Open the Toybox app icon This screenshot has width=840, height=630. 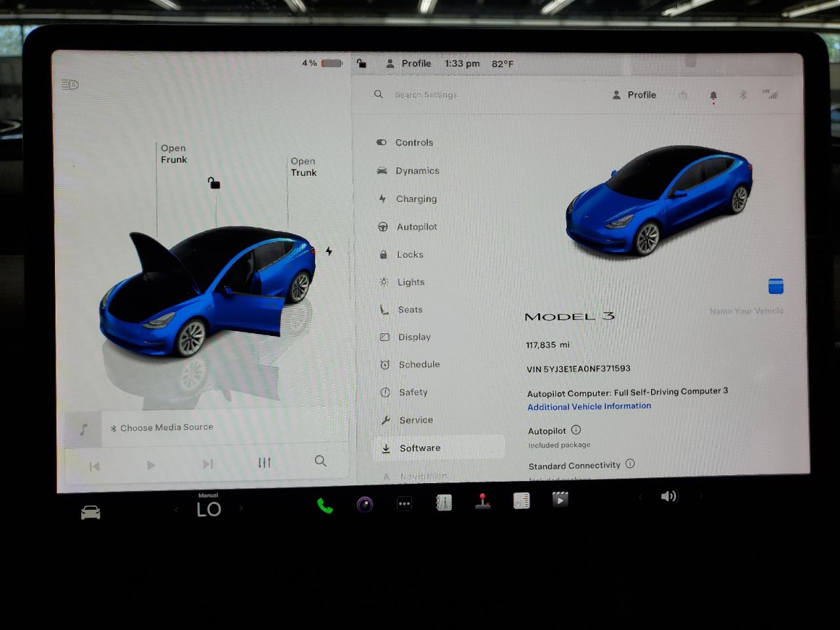coord(521,501)
